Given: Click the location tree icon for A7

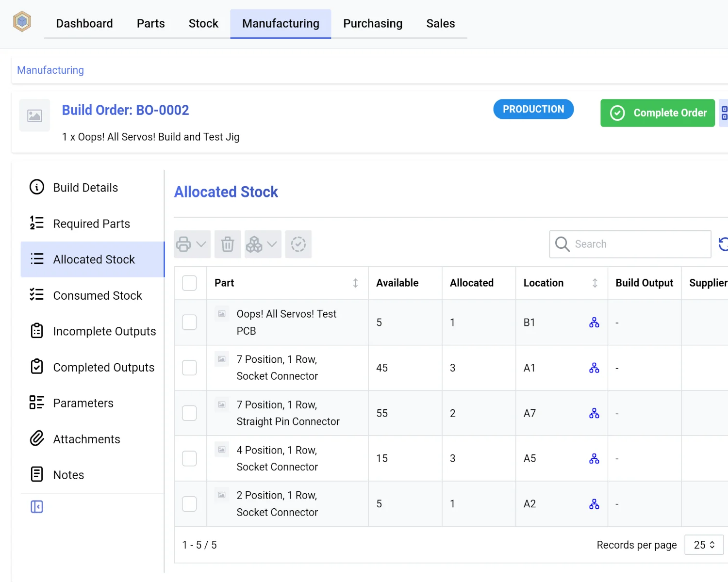Looking at the screenshot, I should pos(594,413).
